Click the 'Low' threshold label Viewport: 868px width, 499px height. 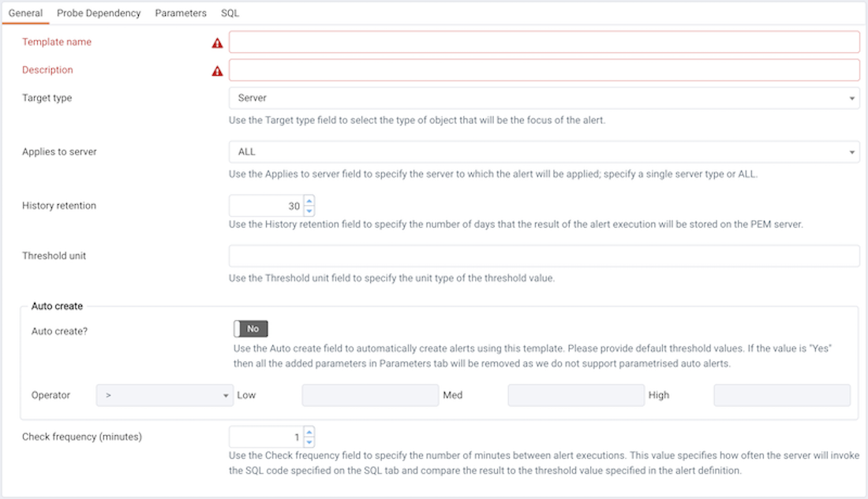pos(246,395)
